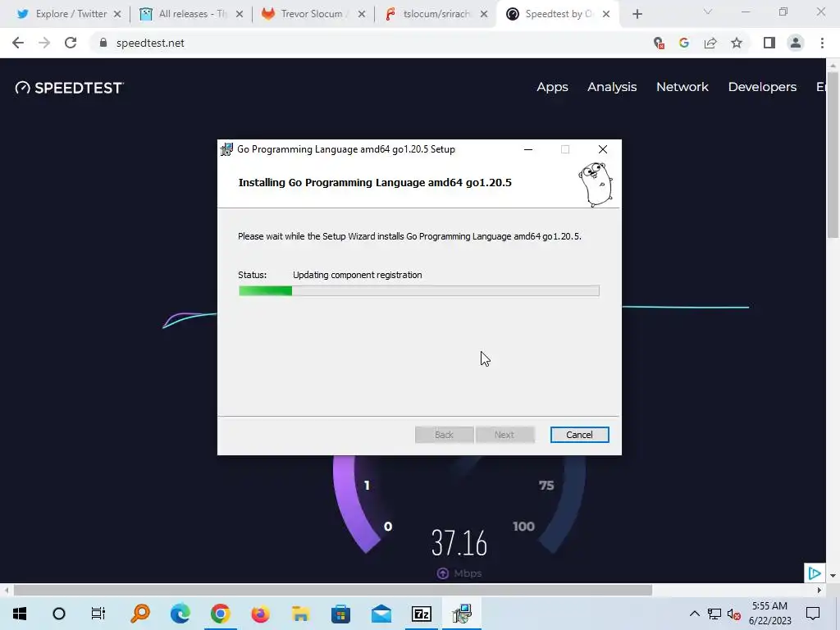Close the Explore / Twitter tab

pyautogui.click(x=117, y=14)
